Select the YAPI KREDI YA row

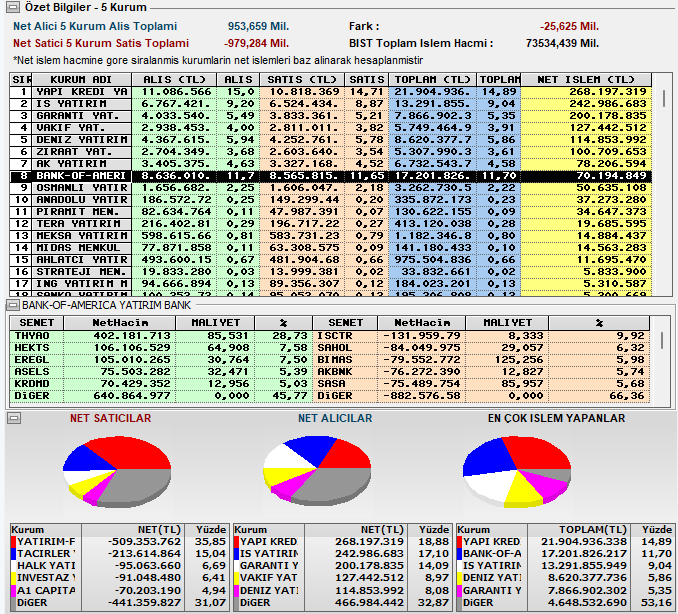(331, 92)
